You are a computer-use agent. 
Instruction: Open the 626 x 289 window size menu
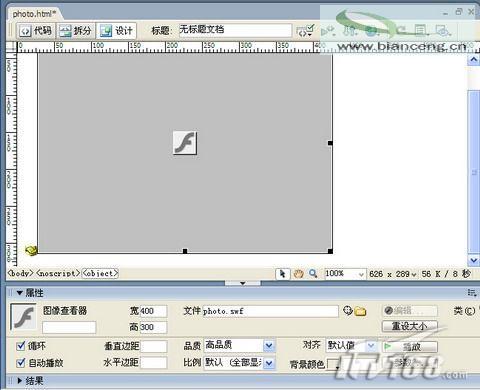pyautogui.click(x=393, y=274)
